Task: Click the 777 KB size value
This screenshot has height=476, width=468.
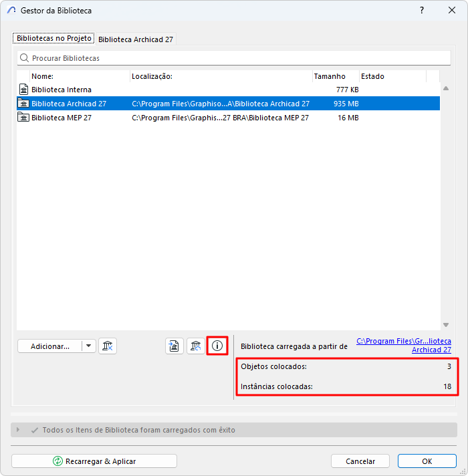Action: 347,90
